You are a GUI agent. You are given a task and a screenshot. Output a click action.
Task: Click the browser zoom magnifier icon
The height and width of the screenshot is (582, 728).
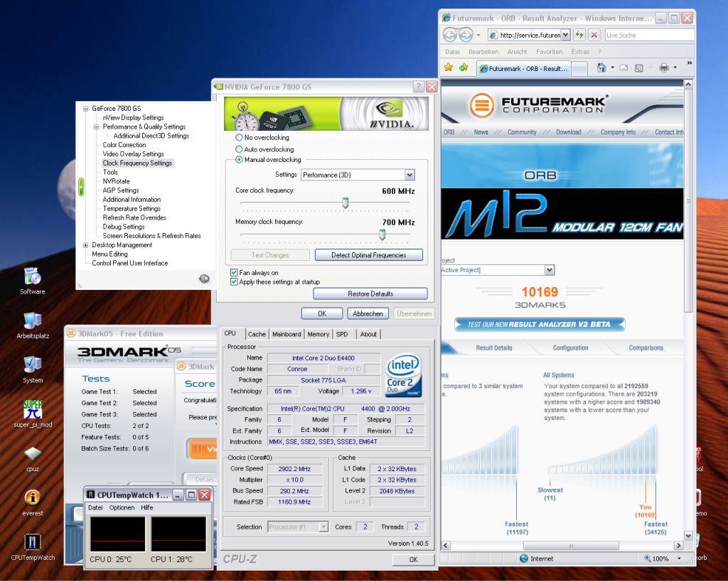[647, 559]
